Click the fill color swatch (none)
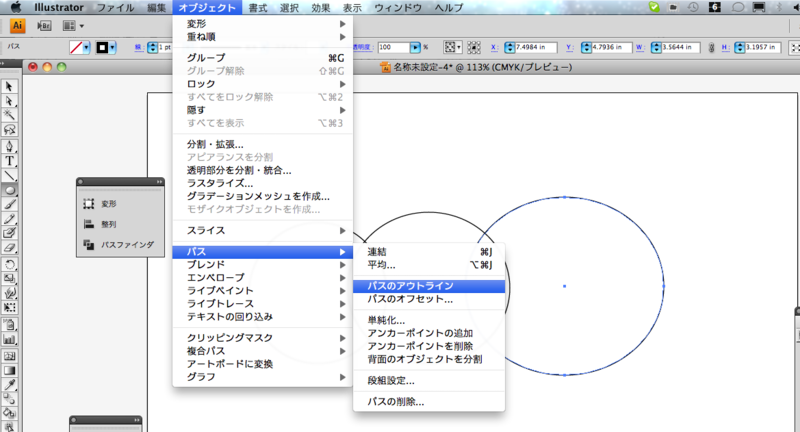Screen dimensions: 800x432 coord(76,47)
